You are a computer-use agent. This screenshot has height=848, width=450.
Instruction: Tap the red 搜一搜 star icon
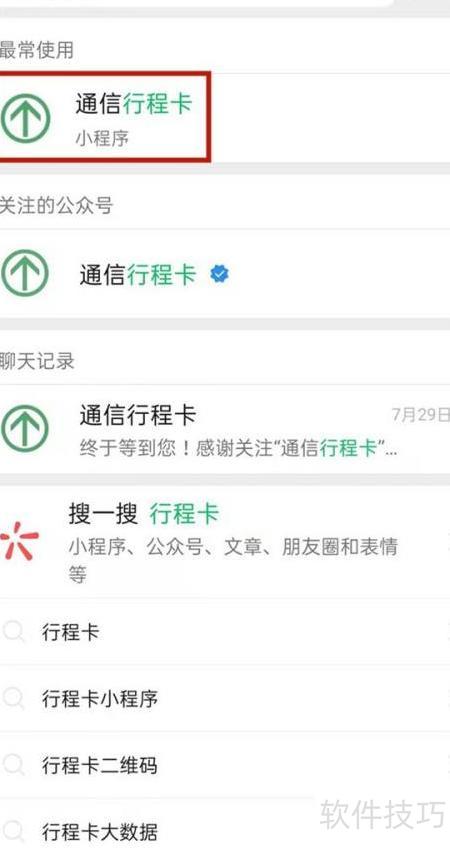(x=19, y=540)
